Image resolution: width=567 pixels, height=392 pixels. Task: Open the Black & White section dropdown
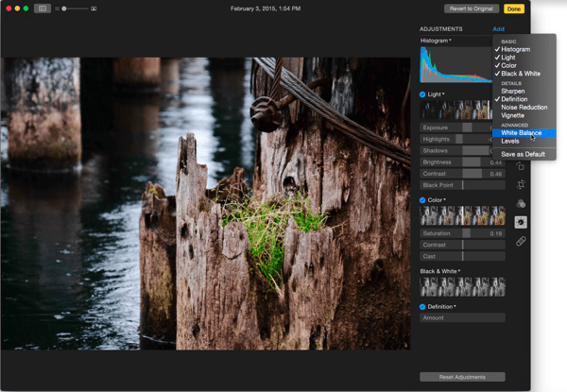(459, 270)
